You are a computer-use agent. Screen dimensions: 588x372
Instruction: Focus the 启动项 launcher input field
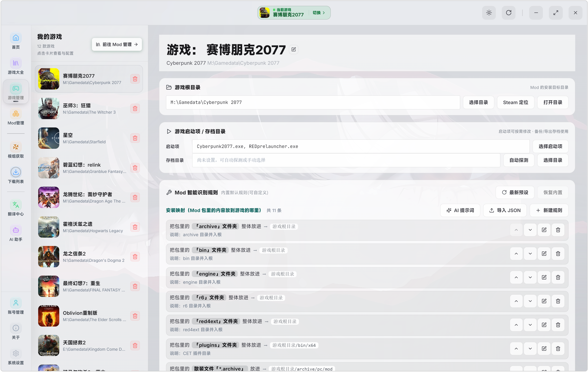coord(361,147)
